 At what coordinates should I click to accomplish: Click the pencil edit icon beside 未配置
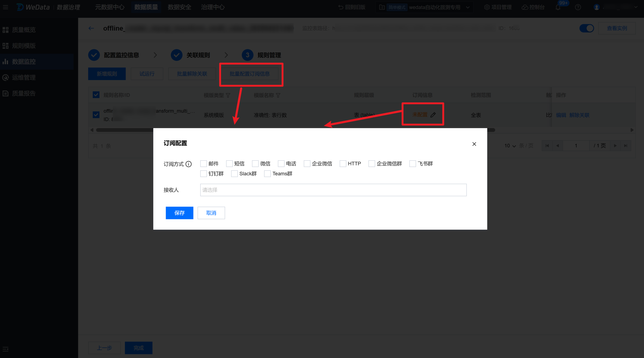pos(433,115)
